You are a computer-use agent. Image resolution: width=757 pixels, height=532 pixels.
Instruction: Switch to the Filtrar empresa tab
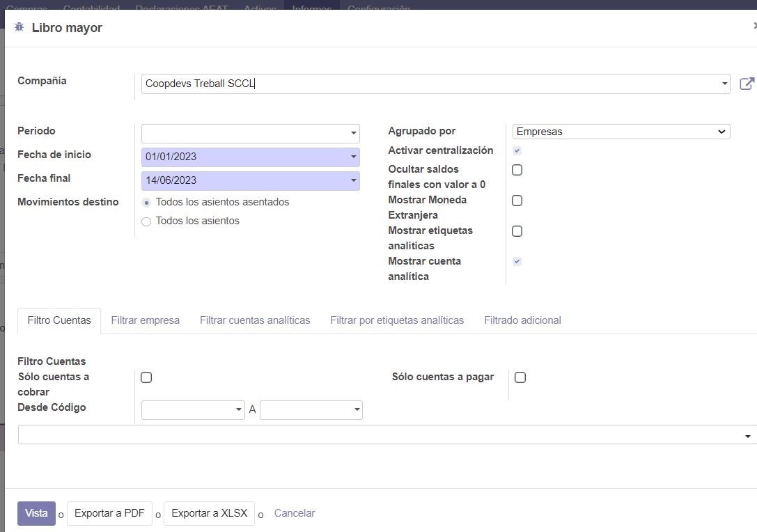[x=146, y=320]
